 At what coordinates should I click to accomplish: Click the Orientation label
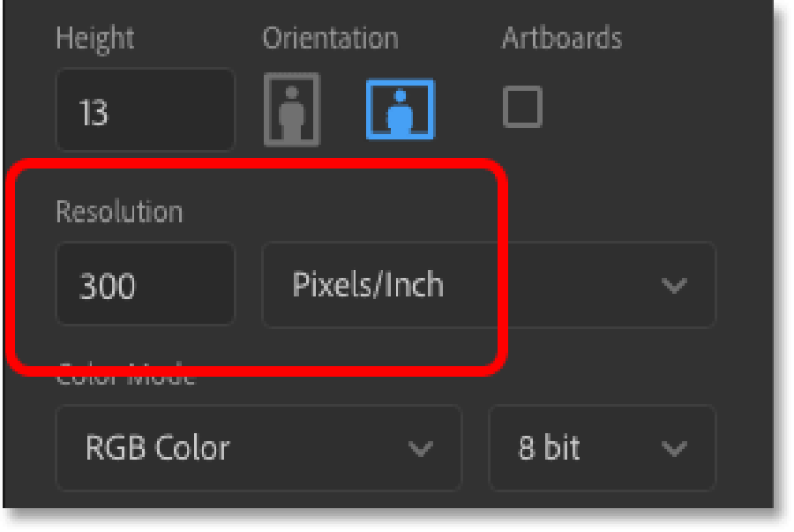[330, 39]
